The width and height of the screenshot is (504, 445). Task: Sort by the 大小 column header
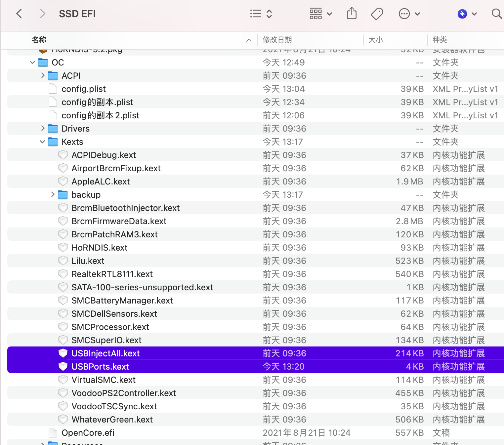click(x=375, y=40)
